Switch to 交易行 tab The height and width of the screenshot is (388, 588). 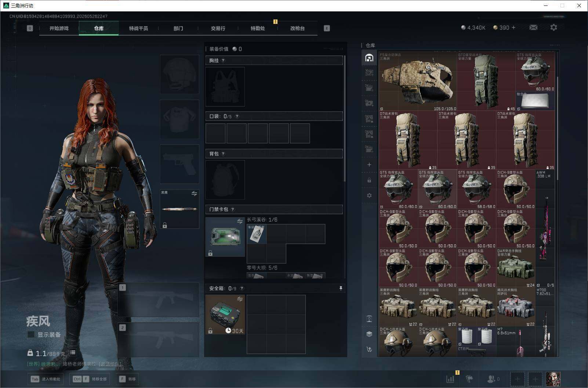pyautogui.click(x=218, y=28)
